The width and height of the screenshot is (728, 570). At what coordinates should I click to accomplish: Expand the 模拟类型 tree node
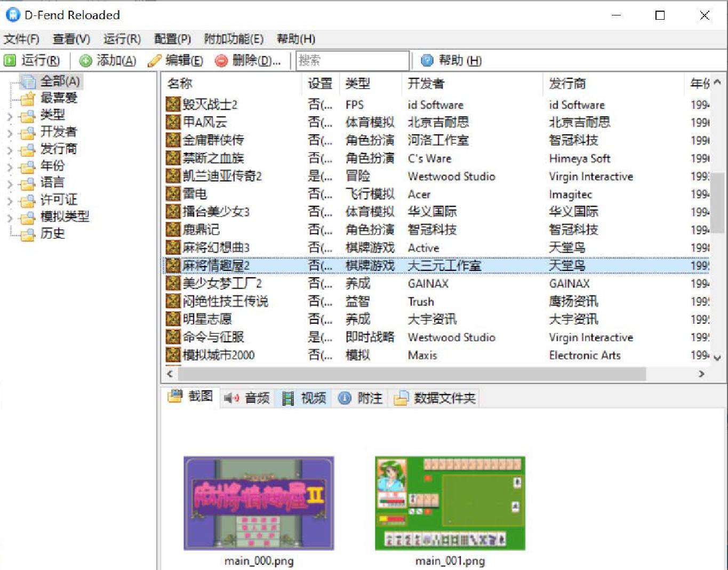[x=10, y=218]
